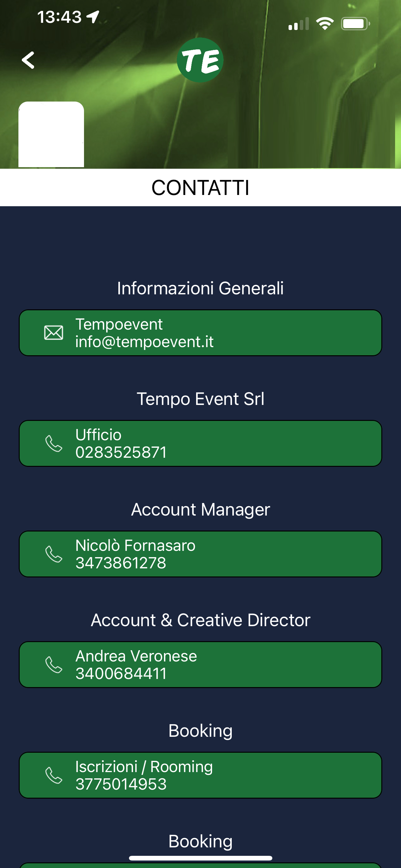Tap the CONTATTI page title
Viewport: 401px width, 868px height.
(200, 187)
